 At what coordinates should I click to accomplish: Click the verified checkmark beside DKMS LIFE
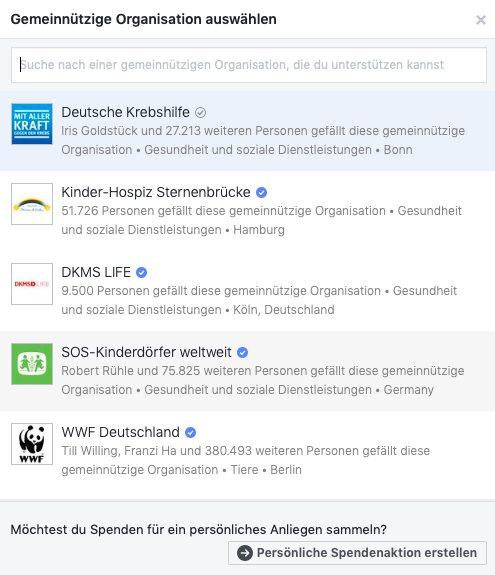click(142, 272)
